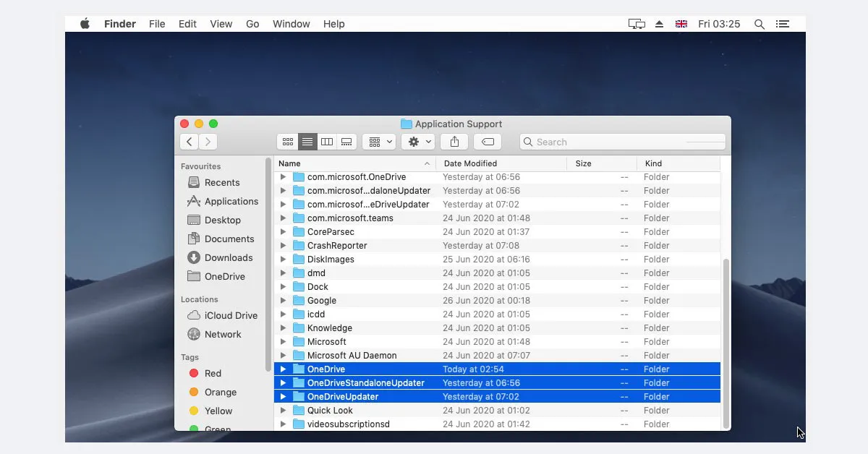Sort by the Date Modified column
Viewport: 868px width, 454px height.
pos(501,163)
